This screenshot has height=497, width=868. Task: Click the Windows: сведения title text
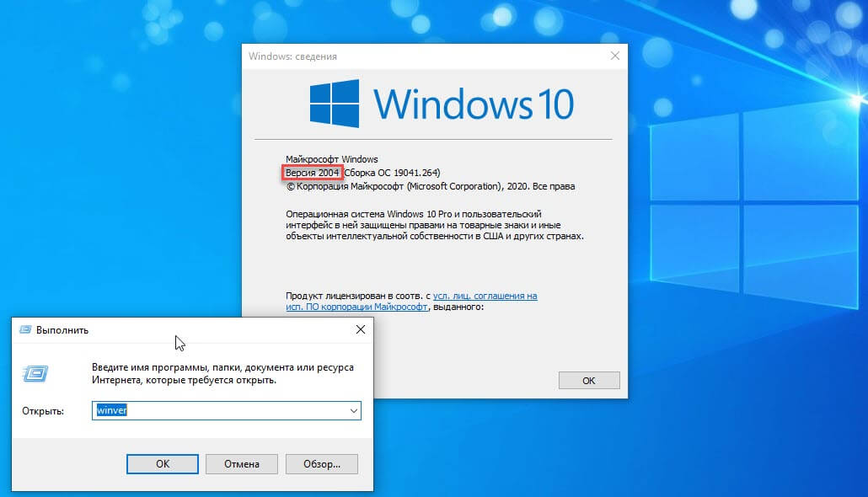(292, 56)
